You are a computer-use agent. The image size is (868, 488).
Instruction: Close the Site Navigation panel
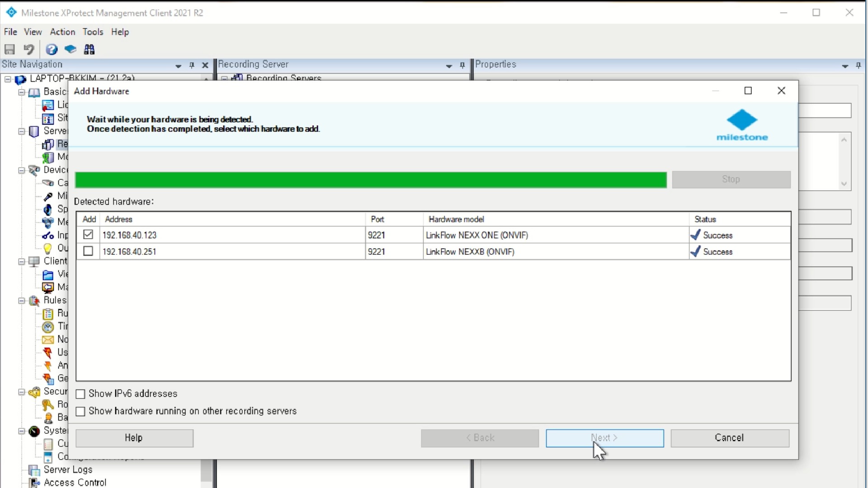pyautogui.click(x=205, y=66)
